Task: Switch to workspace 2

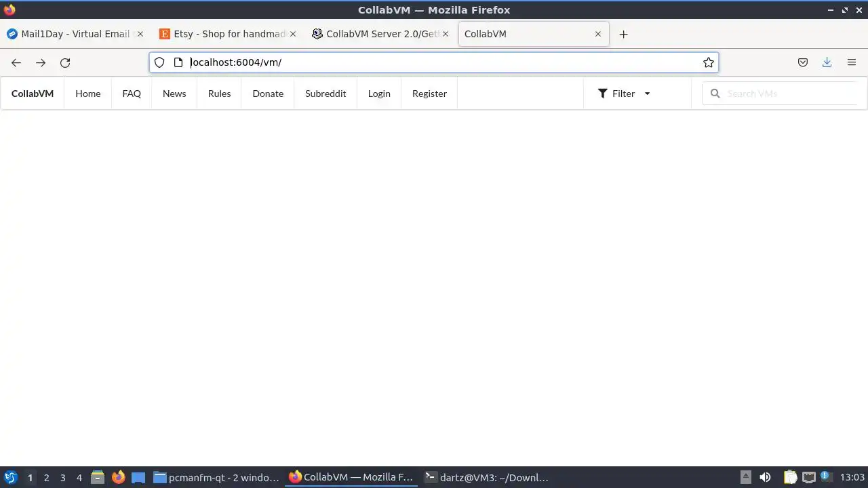Action: tap(46, 478)
